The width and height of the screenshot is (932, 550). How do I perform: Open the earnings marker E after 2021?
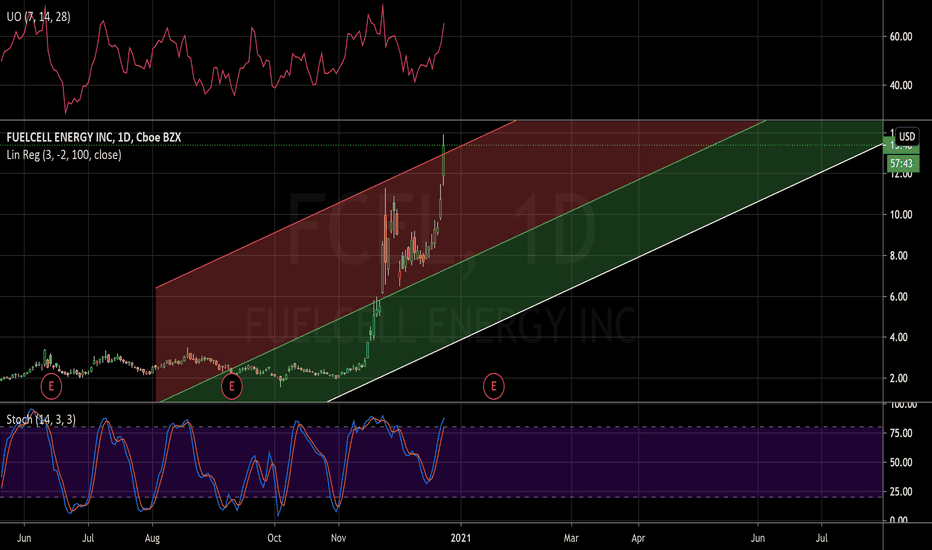point(493,386)
